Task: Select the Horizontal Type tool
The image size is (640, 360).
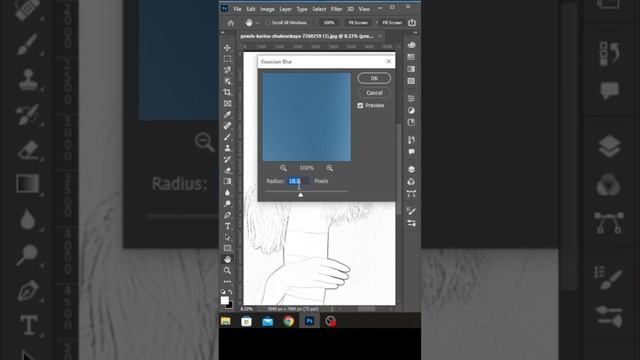Action: [x=227, y=226]
